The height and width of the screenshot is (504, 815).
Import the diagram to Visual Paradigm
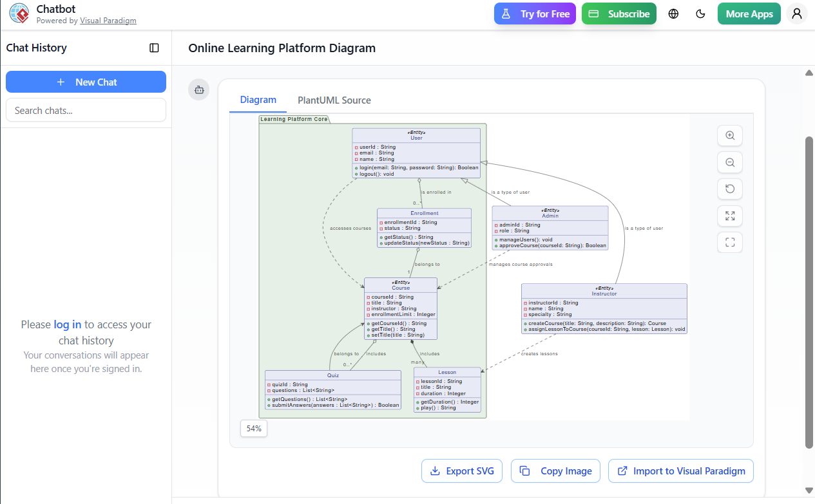point(680,471)
